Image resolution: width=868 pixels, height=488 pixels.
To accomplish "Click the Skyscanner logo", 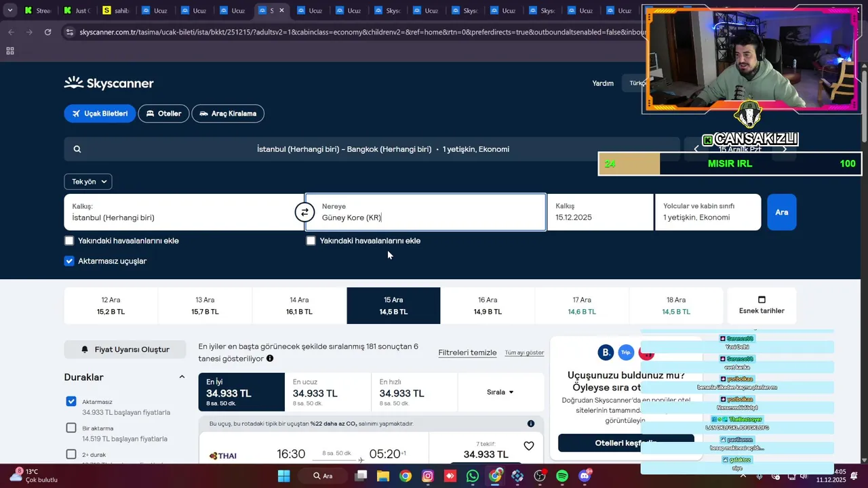I will [109, 83].
